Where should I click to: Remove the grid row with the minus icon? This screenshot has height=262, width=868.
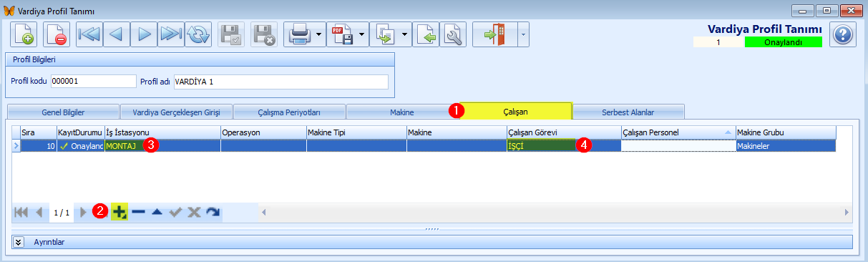(x=138, y=212)
